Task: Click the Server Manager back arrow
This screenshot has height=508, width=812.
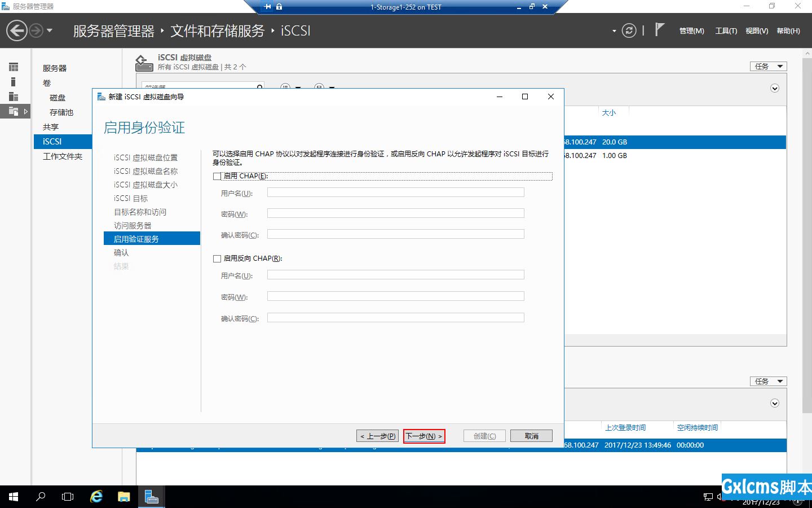Action: click(x=17, y=30)
